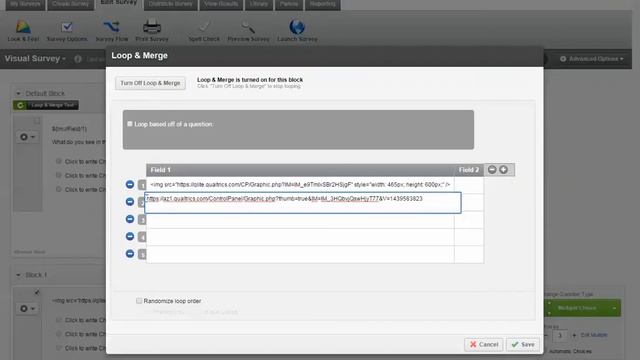The width and height of the screenshot is (640, 360).
Task: Tick the Block 1 question selection checkbox
Action: 37,292
